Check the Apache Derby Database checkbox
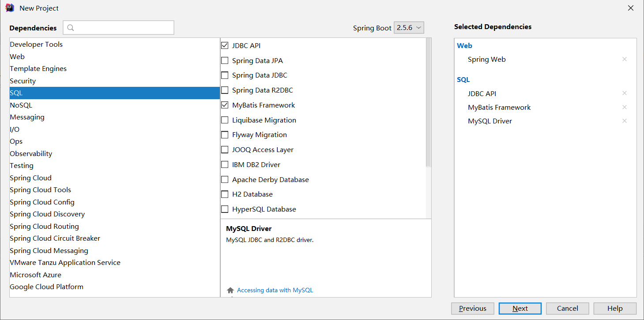This screenshot has width=644, height=320. point(225,179)
